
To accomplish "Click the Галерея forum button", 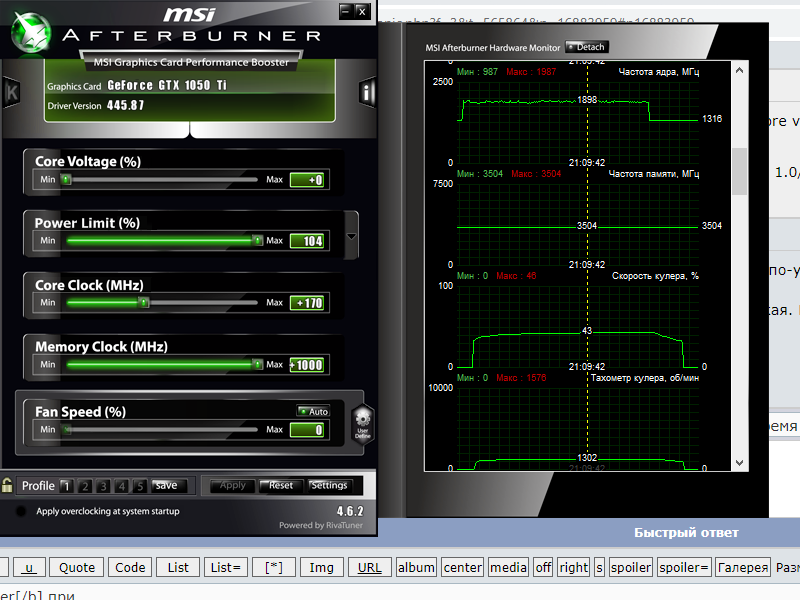I will [743, 567].
